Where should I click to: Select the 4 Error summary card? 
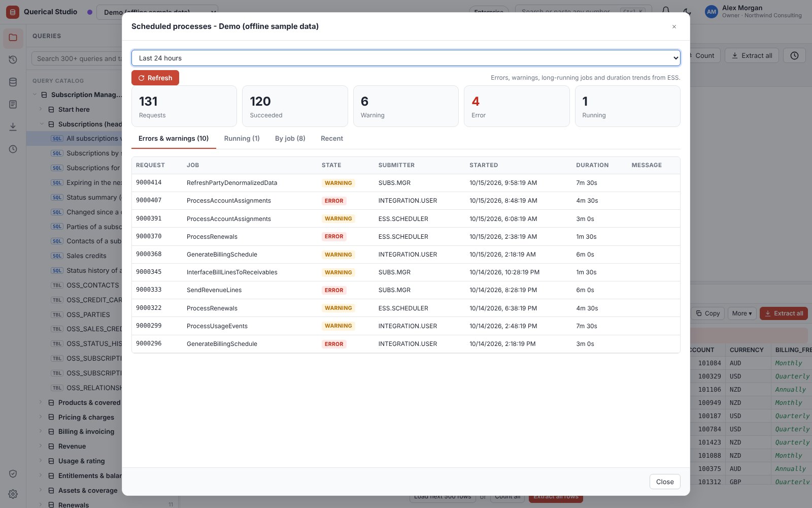(517, 106)
